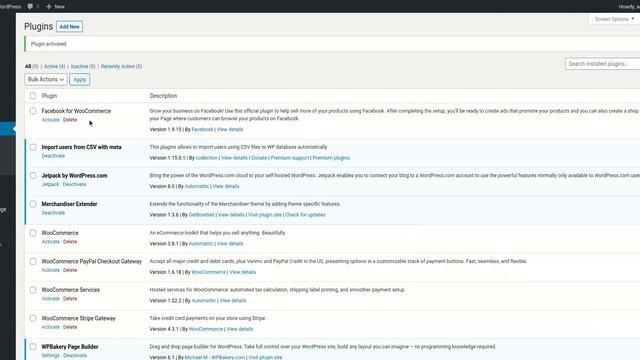Viewport: 640px width, 360px height.
Task: Open the Bulk Actions dropdown
Action: coord(45,79)
